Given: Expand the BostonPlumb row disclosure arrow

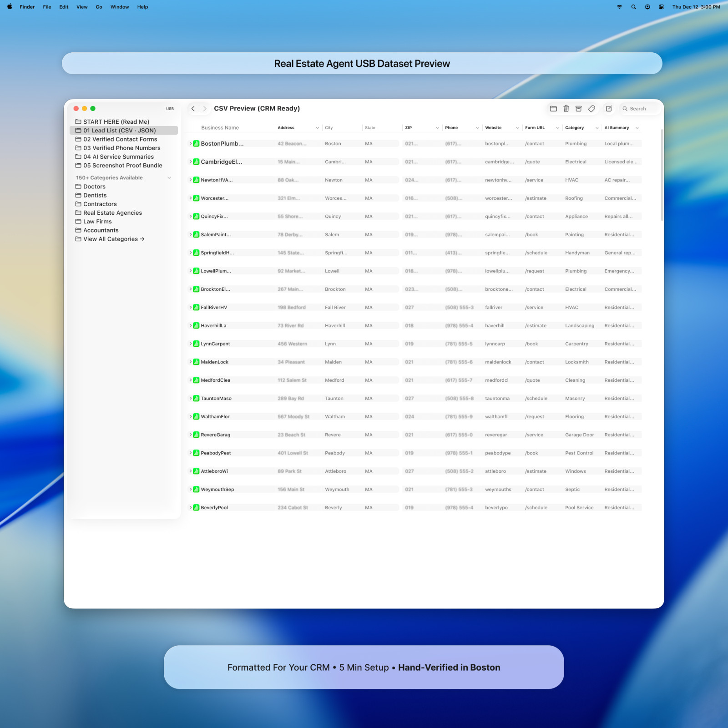Looking at the screenshot, I should click(190, 143).
